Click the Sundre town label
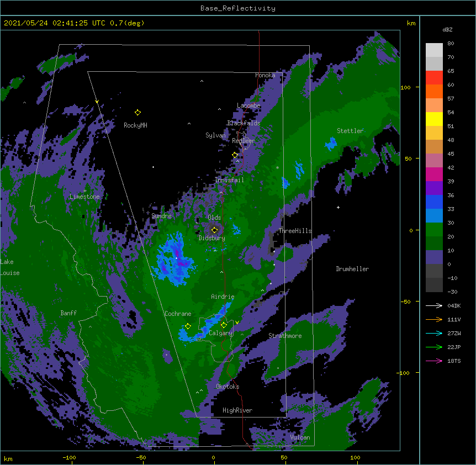Viewport: 476px width, 465px height. (x=161, y=216)
